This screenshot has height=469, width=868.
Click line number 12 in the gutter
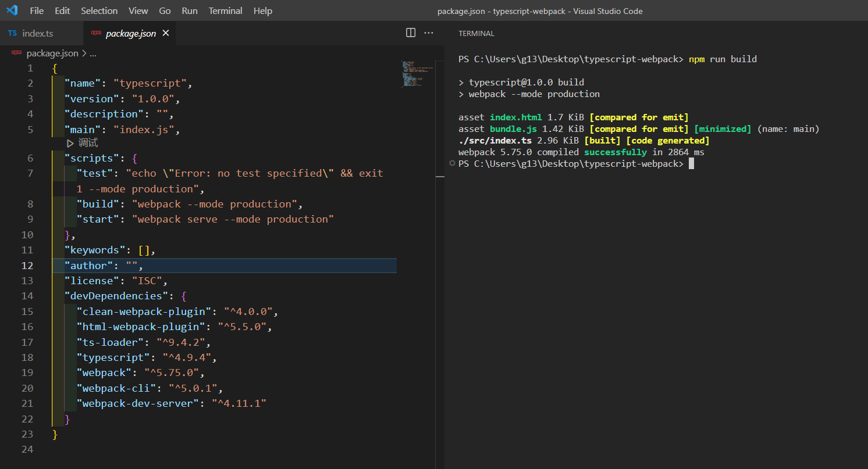[x=27, y=266]
